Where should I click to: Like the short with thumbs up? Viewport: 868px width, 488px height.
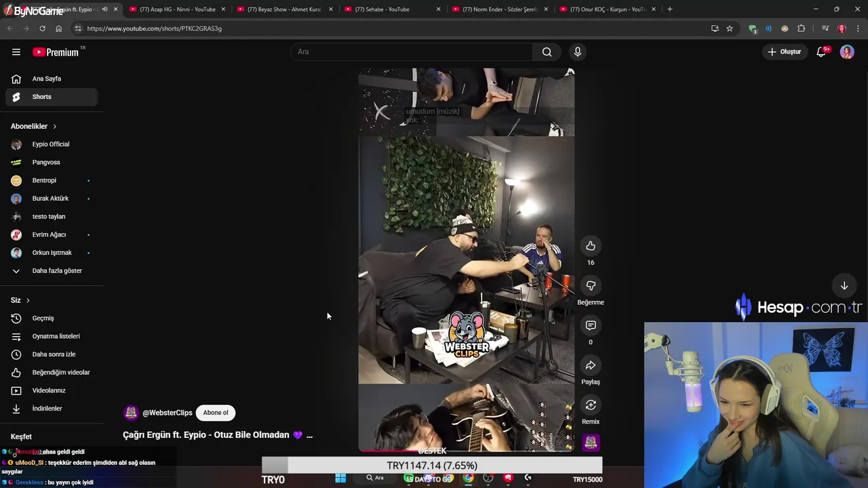pos(591,246)
